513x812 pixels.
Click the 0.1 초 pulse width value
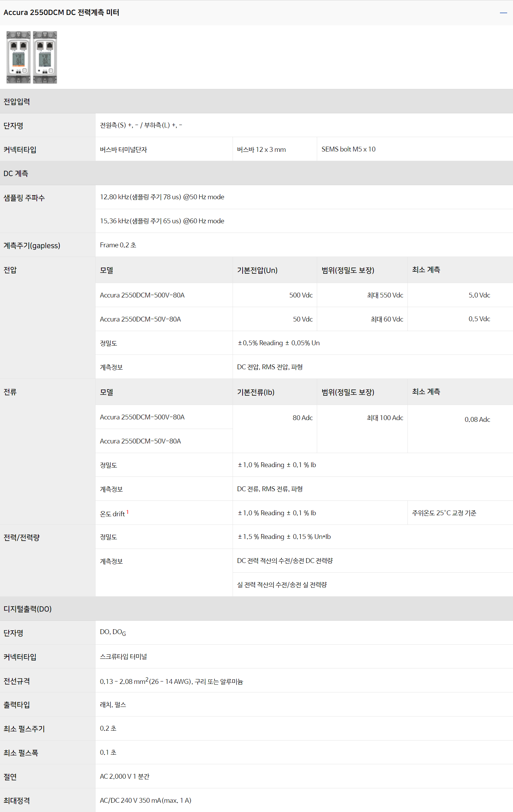(x=108, y=752)
